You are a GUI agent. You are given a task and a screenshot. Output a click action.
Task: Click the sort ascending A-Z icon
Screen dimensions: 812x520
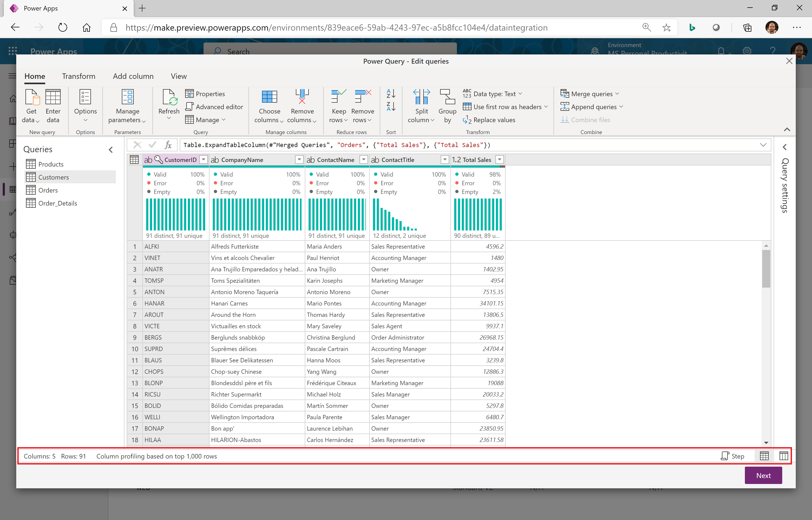[391, 93]
